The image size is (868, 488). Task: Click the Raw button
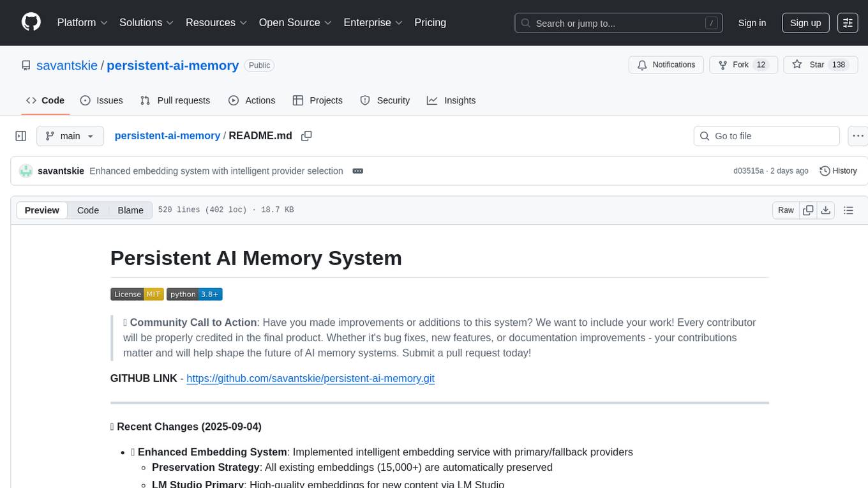pyautogui.click(x=786, y=210)
